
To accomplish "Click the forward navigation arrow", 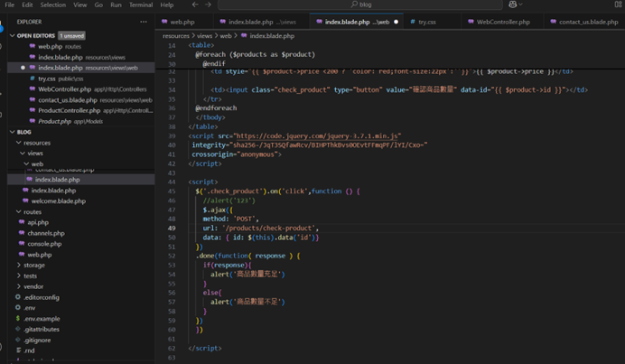I will [x=208, y=5].
